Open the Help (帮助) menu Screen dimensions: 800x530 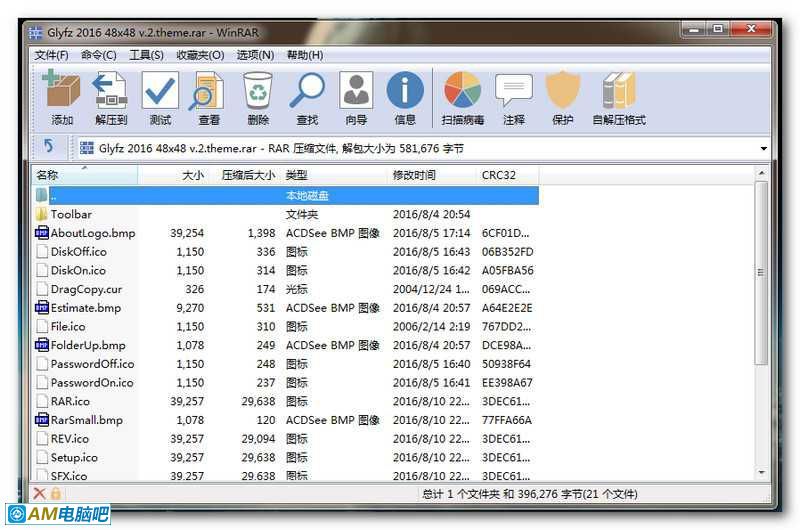[x=305, y=55]
